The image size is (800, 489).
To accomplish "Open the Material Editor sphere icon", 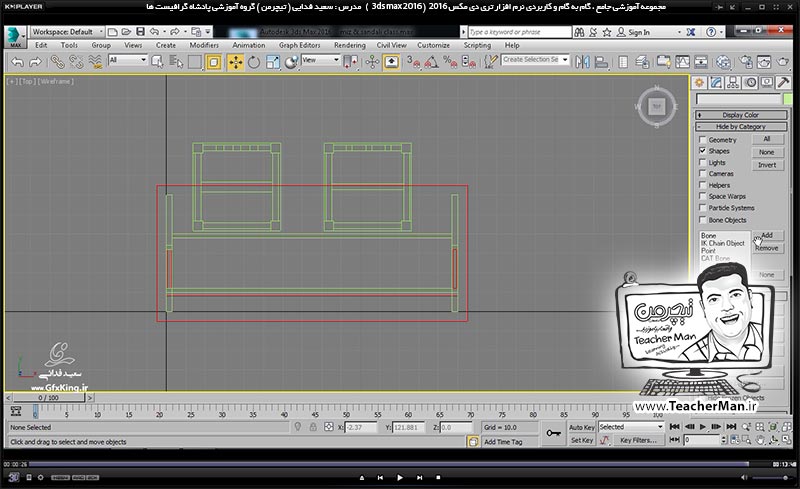I will pos(723,62).
